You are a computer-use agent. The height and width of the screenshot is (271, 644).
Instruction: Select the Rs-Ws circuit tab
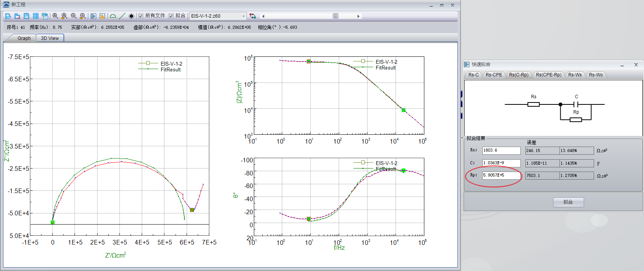click(x=575, y=75)
